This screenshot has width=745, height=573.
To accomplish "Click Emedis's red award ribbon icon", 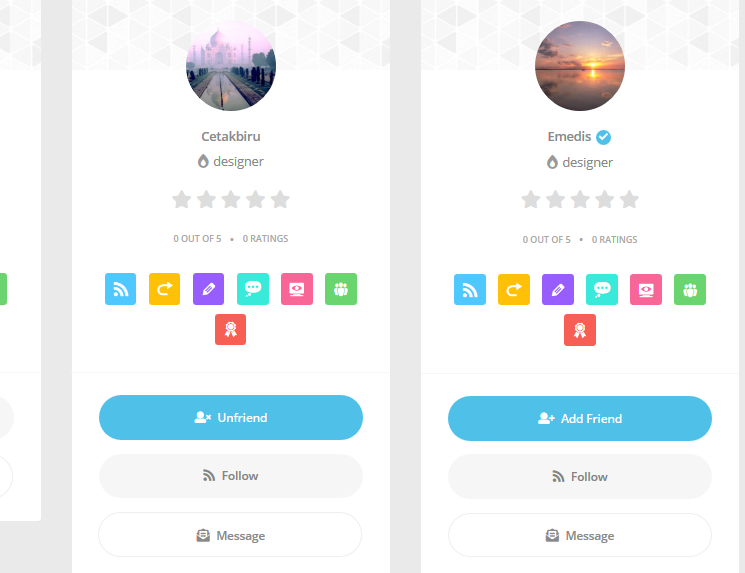I will pos(580,330).
